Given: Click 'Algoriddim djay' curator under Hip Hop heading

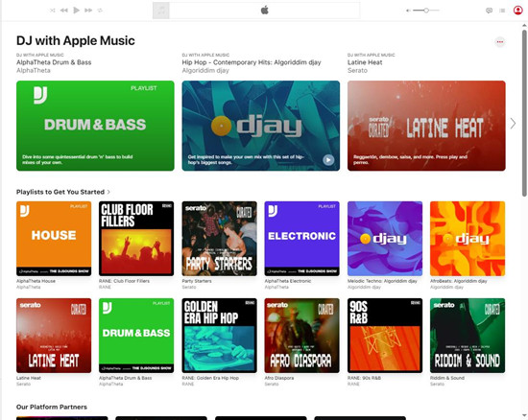Looking at the screenshot, I should pyautogui.click(x=205, y=70).
